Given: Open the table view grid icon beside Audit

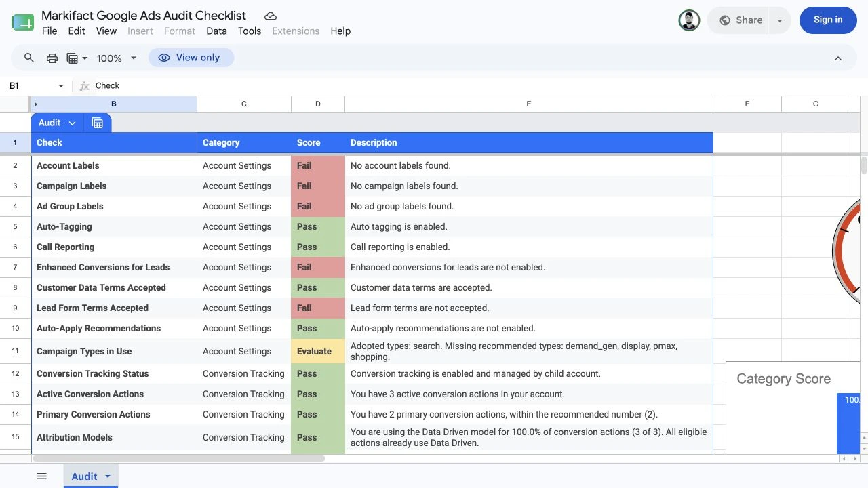Looking at the screenshot, I should point(97,123).
